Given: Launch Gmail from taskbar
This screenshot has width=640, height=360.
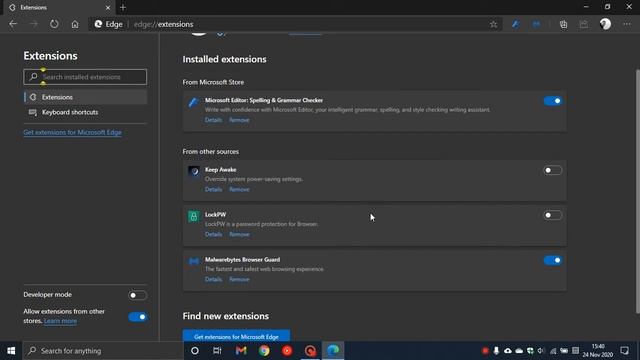Looking at the screenshot, I should [x=241, y=351].
